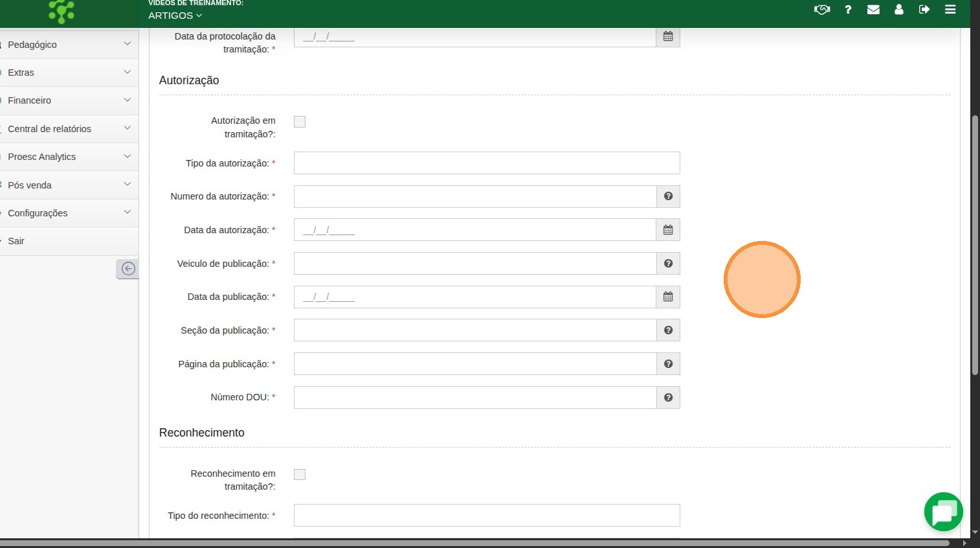Open calendar for Data da protocolação da tramitação

[x=668, y=36]
